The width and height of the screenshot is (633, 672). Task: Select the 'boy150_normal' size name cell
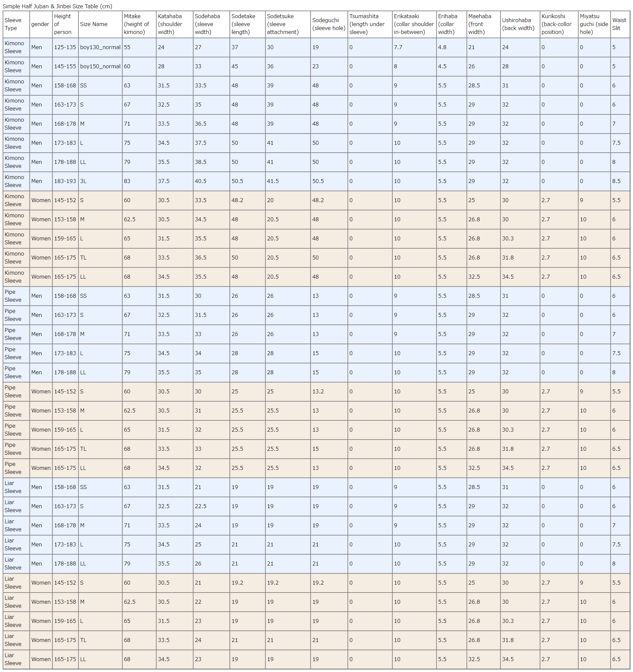(x=100, y=66)
